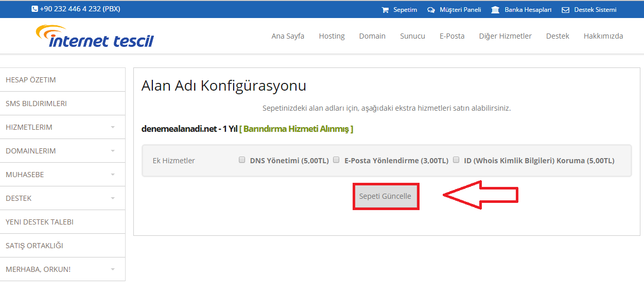Click the bank building icon
This screenshot has width=644, height=293.
pos(495,10)
